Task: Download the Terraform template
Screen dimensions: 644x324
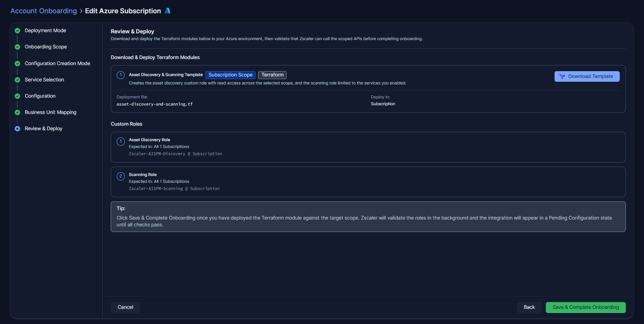Action: (587, 76)
